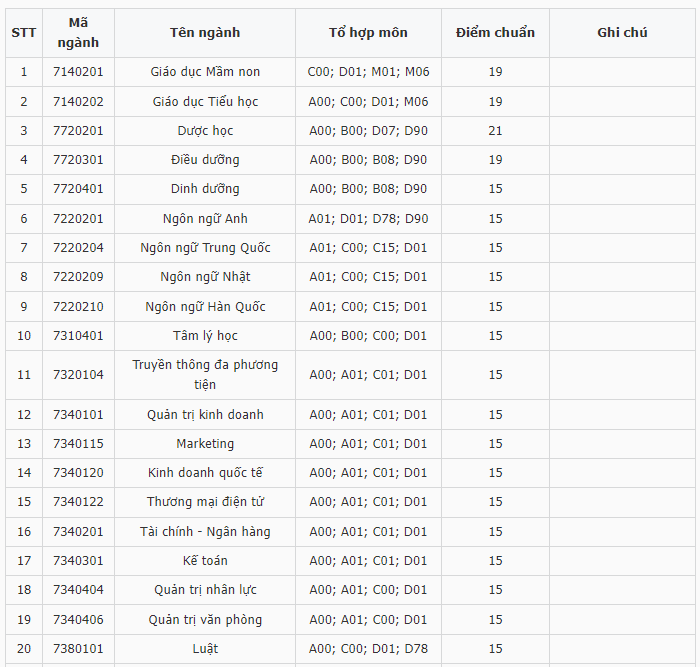Click the 'A01; D01; D78; D90' subject combination
The image size is (700, 667).
point(368,219)
